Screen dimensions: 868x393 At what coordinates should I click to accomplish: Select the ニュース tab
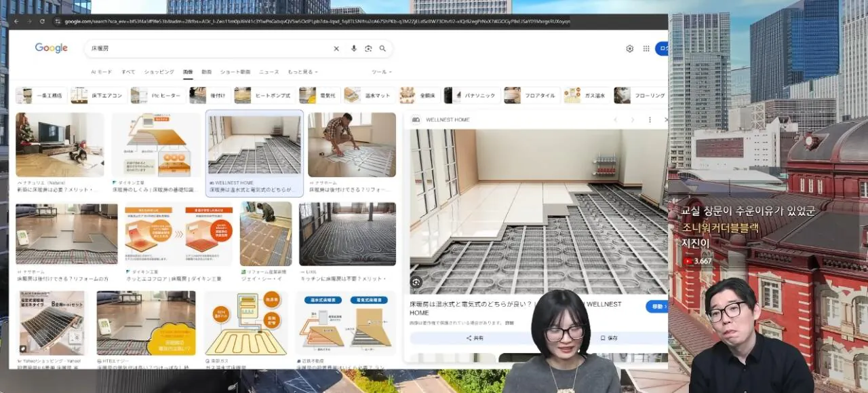269,72
